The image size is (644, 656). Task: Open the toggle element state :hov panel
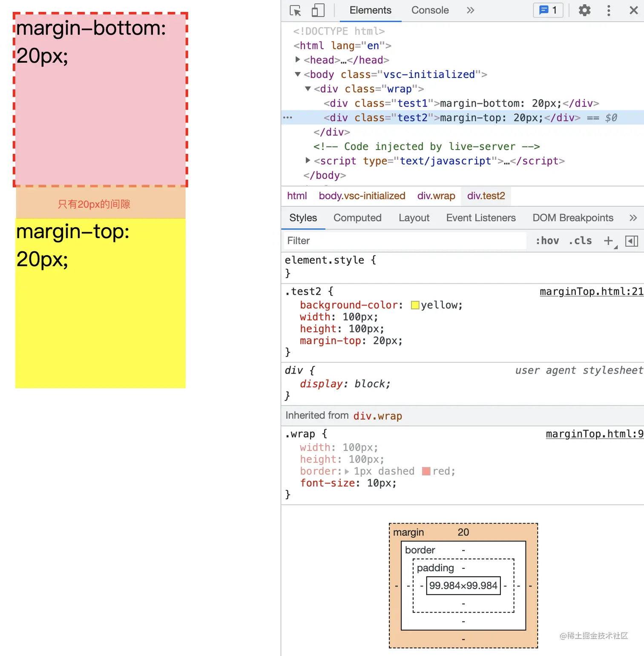tap(547, 241)
